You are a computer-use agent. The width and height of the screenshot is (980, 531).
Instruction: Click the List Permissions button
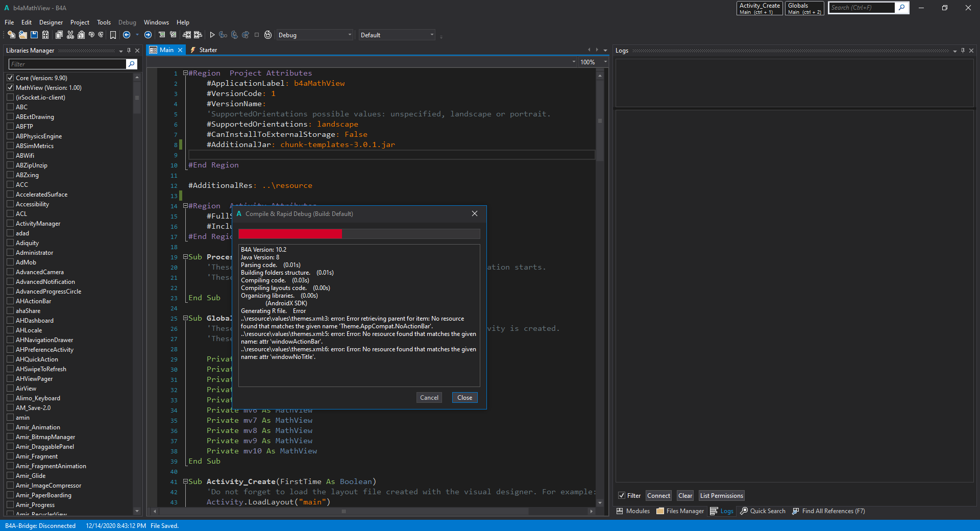pos(721,496)
